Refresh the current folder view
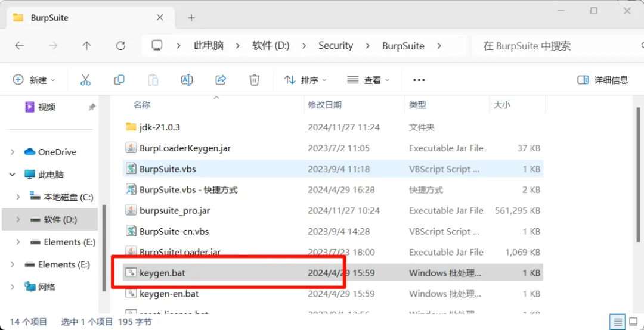The width and height of the screenshot is (644, 330). click(x=120, y=45)
